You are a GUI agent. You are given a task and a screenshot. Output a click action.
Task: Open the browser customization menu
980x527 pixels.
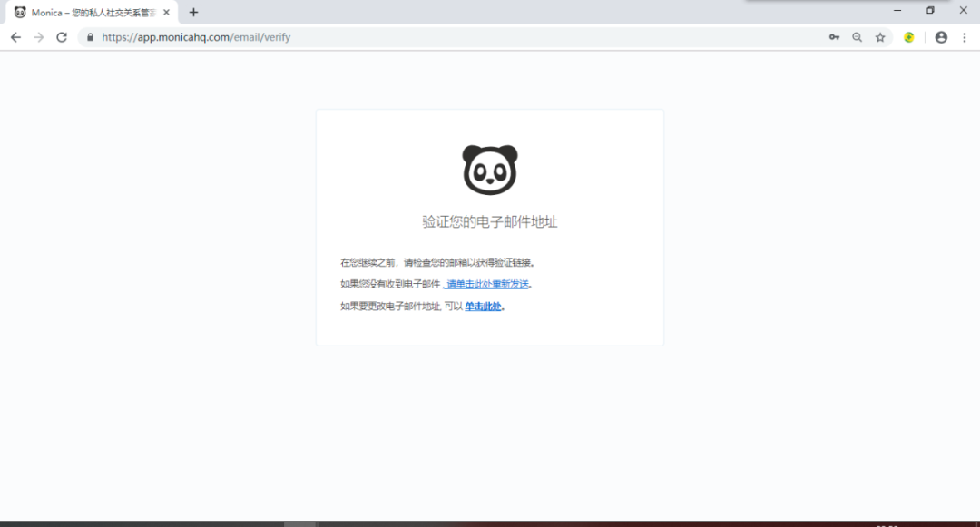pos(965,37)
